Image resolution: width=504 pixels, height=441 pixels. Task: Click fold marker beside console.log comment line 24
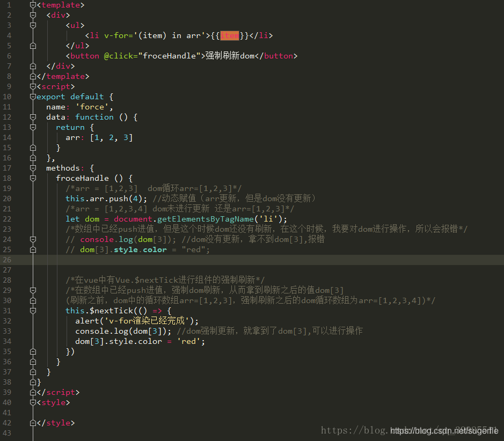tap(33, 239)
